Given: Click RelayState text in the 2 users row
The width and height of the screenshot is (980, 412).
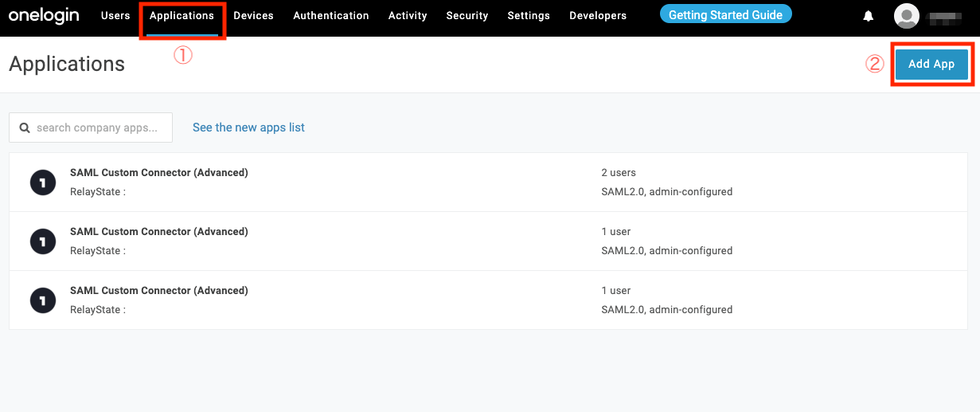Looking at the screenshot, I should 98,192.
